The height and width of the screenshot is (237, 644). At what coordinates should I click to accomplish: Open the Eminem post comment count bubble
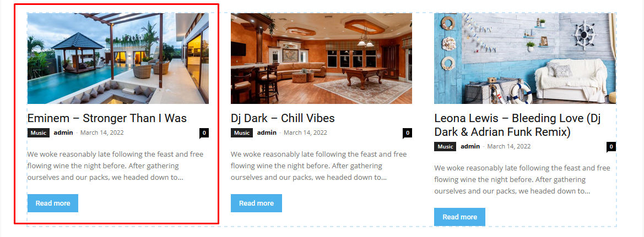click(x=204, y=133)
